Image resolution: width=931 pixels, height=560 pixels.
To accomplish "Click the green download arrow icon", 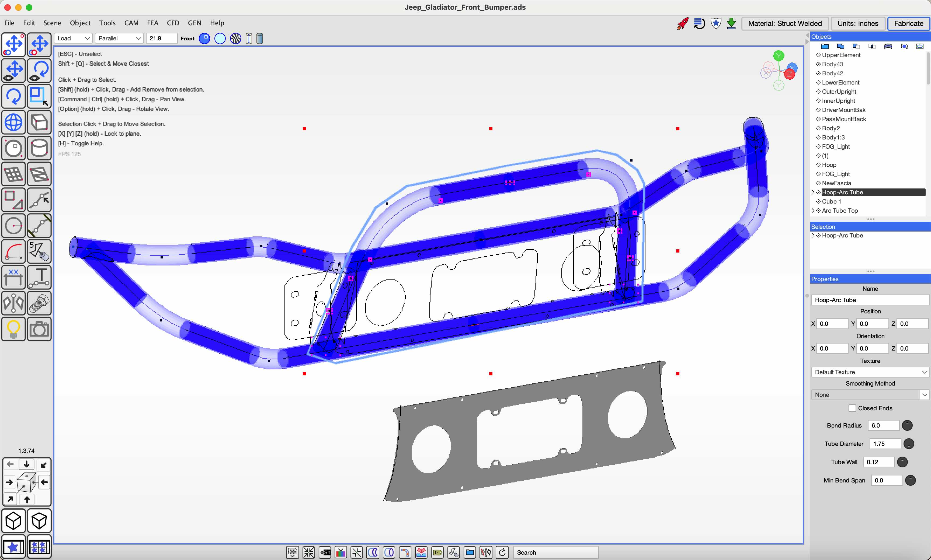I will [x=731, y=23].
